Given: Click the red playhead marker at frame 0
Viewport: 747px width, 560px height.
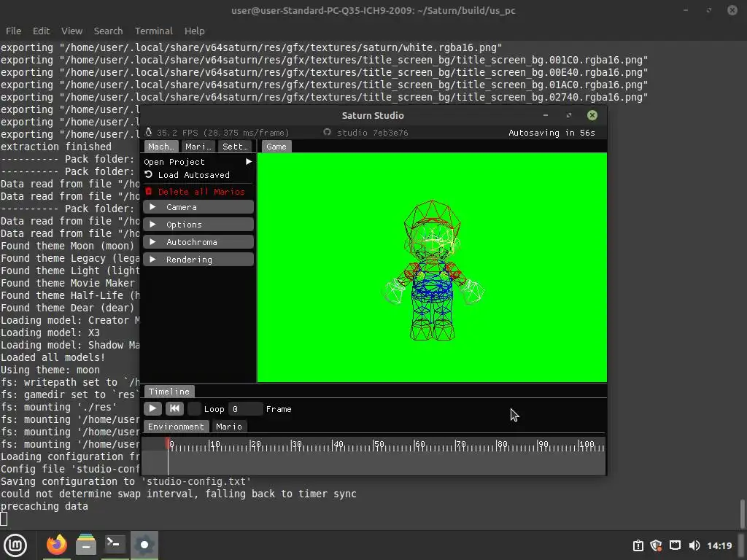Looking at the screenshot, I should [168, 444].
